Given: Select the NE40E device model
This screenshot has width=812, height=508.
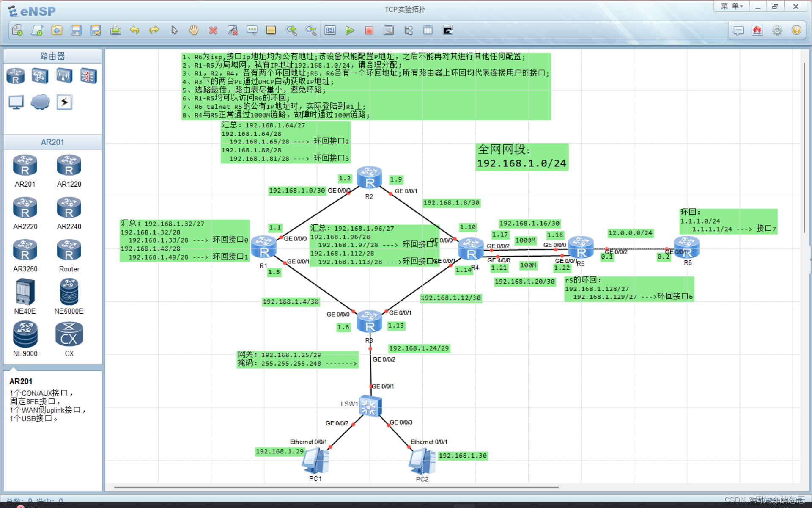Looking at the screenshot, I should 25,292.
